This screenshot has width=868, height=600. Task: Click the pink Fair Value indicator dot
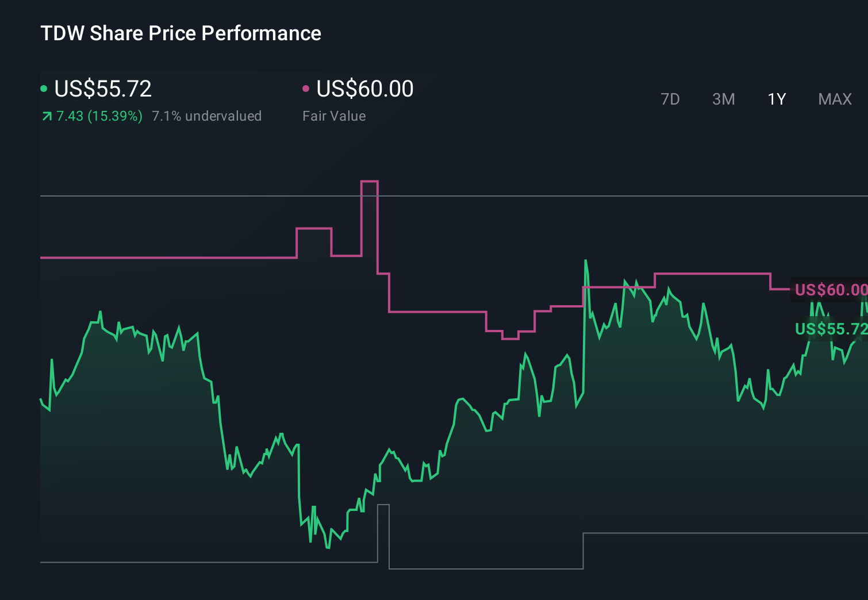pos(306,89)
